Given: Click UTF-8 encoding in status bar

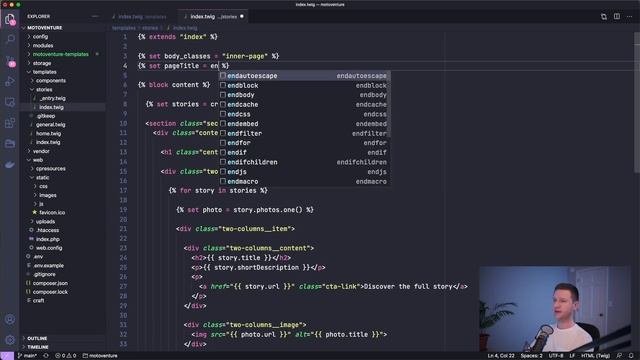Looking at the screenshot, I should (x=556, y=356).
